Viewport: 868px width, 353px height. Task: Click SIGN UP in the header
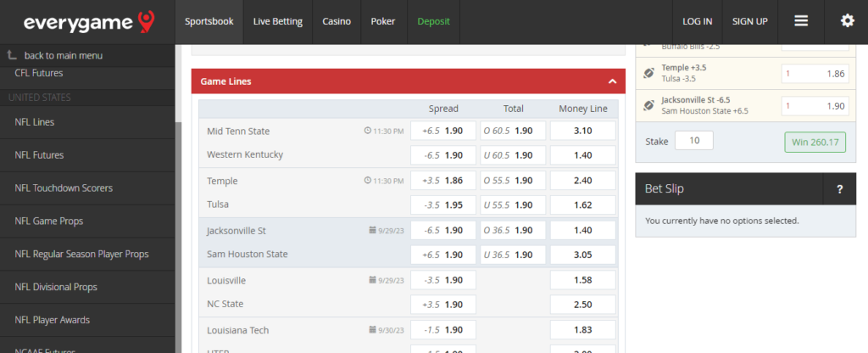750,21
